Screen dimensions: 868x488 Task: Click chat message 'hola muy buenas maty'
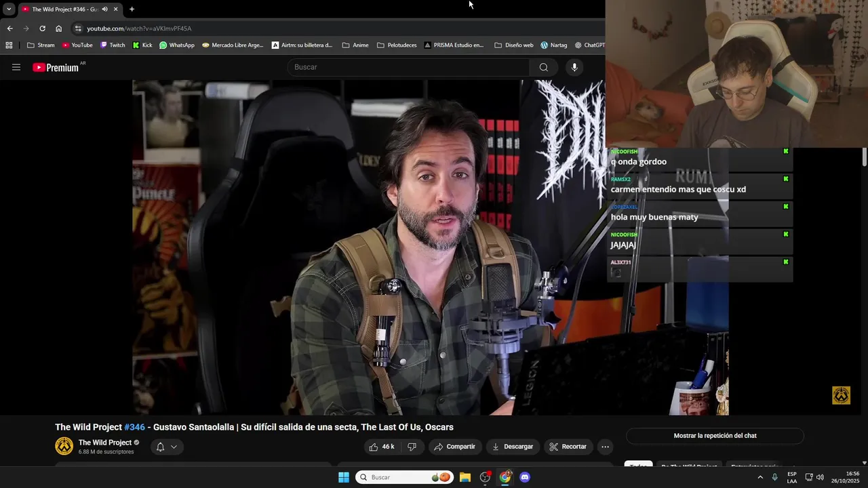[x=654, y=217]
